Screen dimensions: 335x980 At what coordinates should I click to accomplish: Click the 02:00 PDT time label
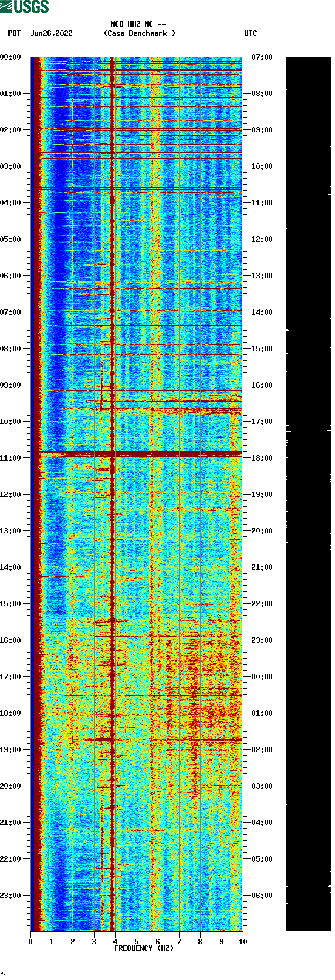[11, 130]
